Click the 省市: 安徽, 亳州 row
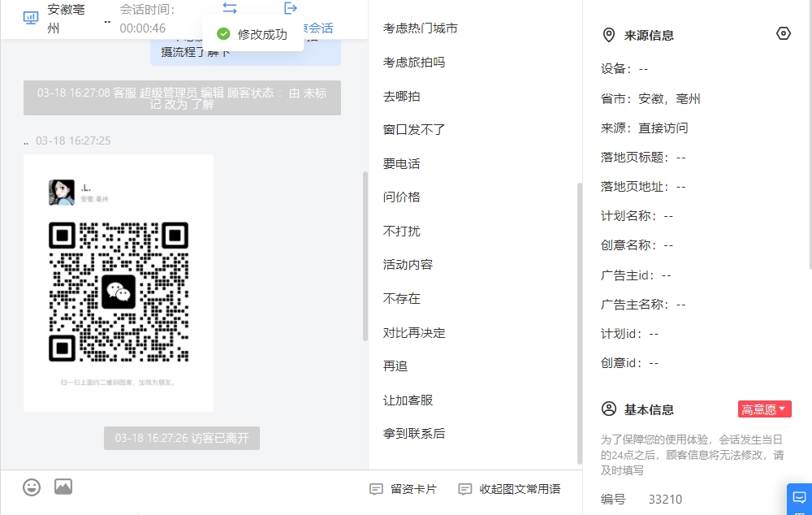Viewport: 812px width, 515px height. (x=650, y=99)
